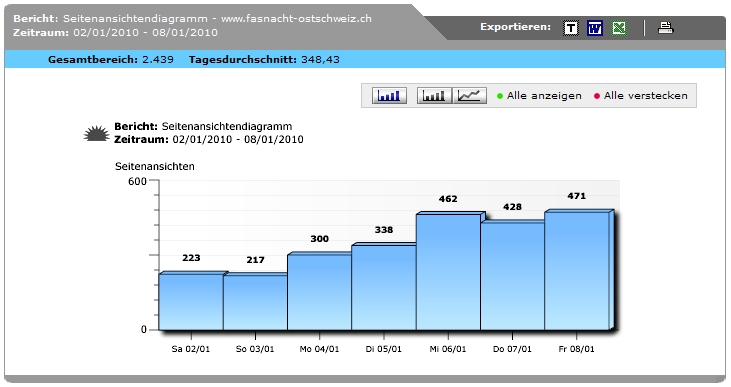The height and width of the screenshot is (387, 731).
Task: Print the page views report
Action: pyautogui.click(x=665, y=28)
